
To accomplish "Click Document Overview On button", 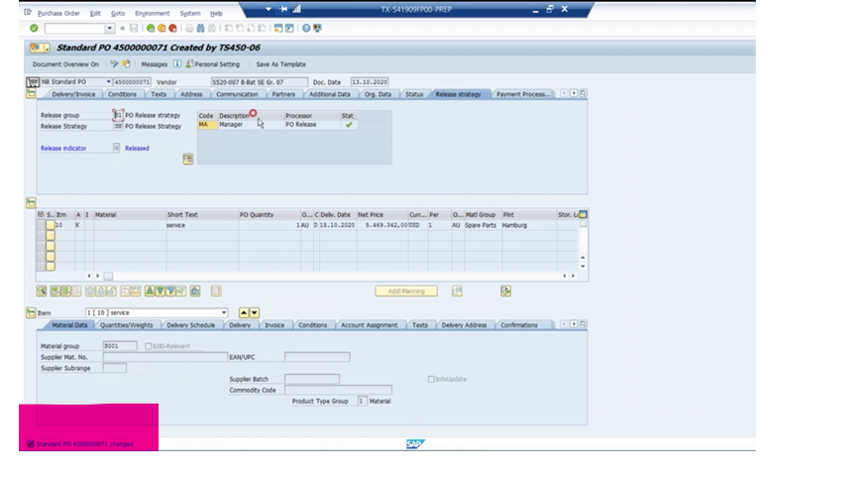I will coord(65,64).
